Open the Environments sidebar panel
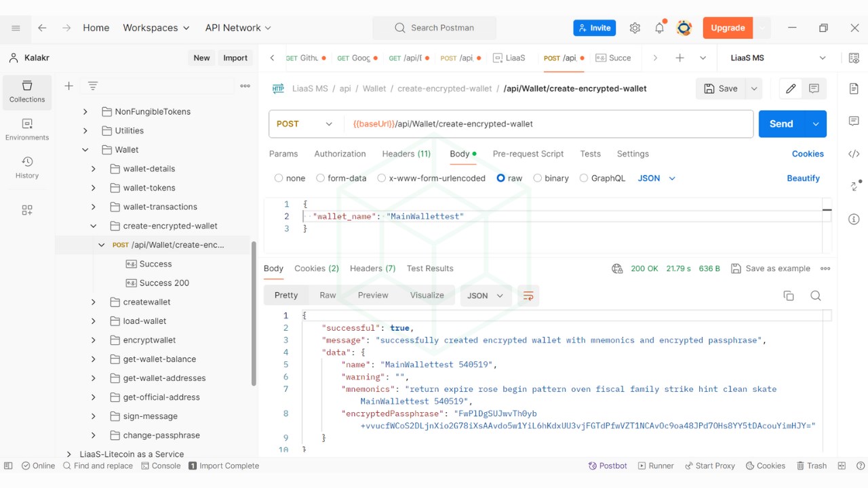The height and width of the screenshot is (488, 868). tap(27, 130)
